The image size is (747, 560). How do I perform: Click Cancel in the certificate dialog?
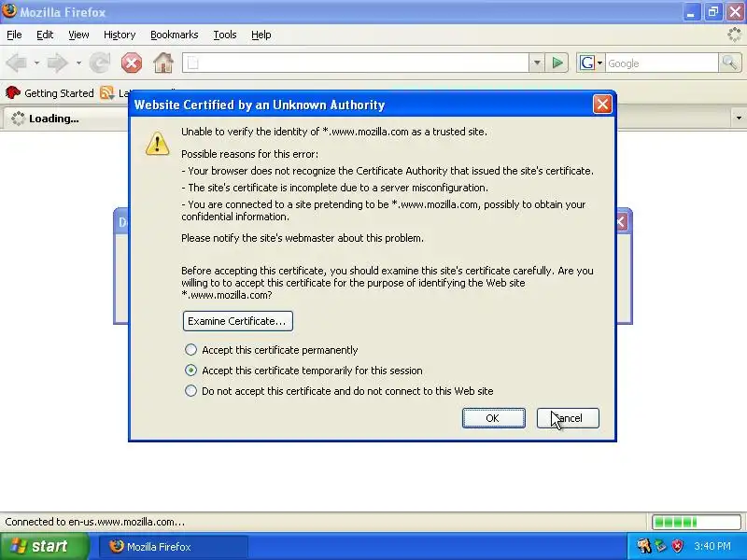coord(568,418)
